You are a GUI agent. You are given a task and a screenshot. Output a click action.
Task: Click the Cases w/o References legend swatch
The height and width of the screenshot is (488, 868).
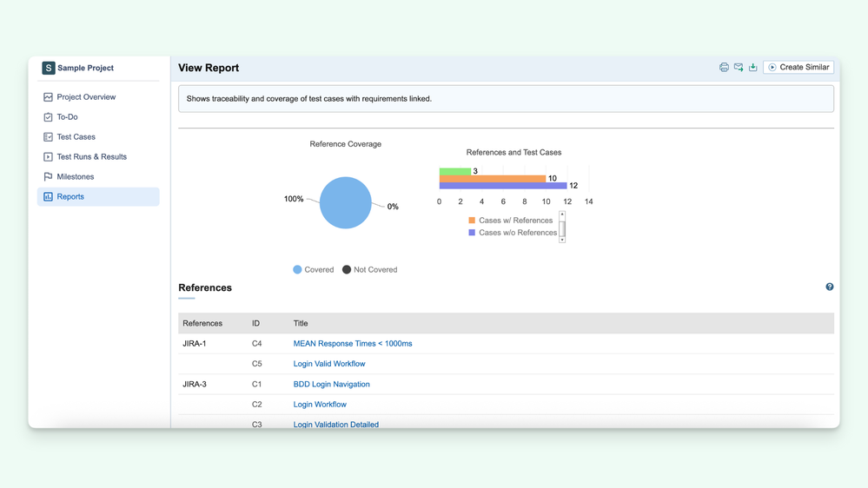472,233
